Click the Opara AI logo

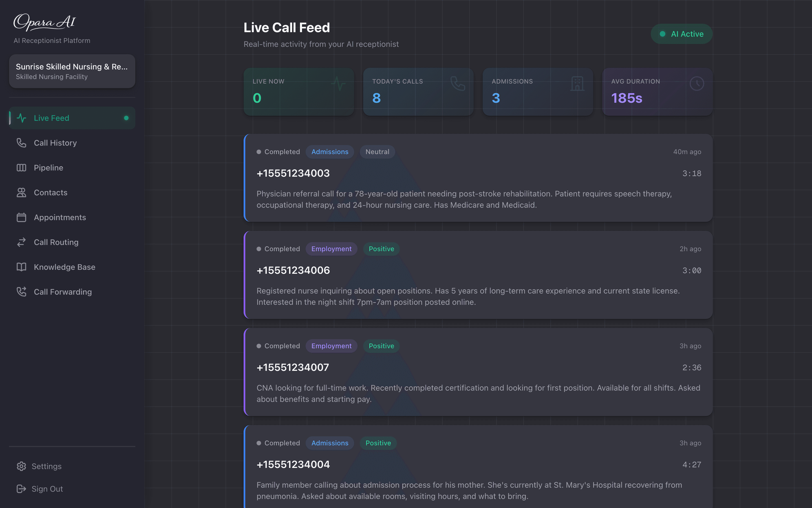(44, 22)
